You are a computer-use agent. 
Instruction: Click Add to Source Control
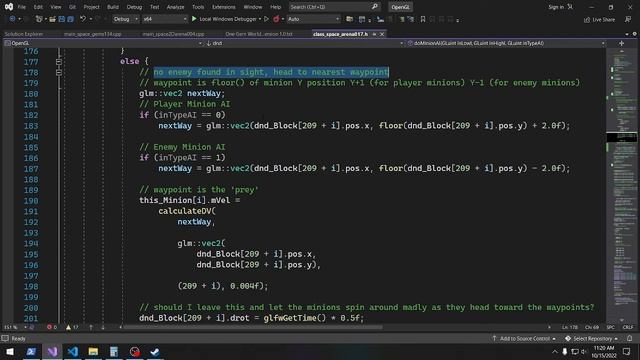(524, 338)
